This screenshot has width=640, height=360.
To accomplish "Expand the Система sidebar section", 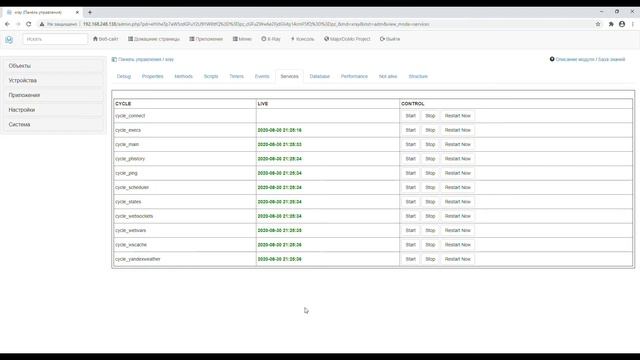I will pyautogui.click(x=53, y=124).
